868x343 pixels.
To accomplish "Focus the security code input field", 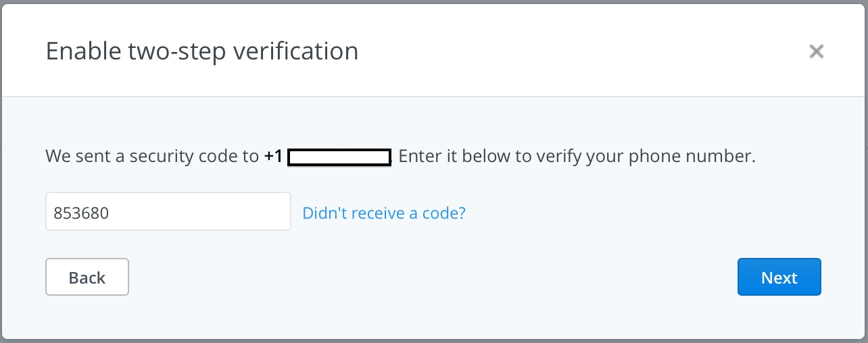I will click(168, 212).
